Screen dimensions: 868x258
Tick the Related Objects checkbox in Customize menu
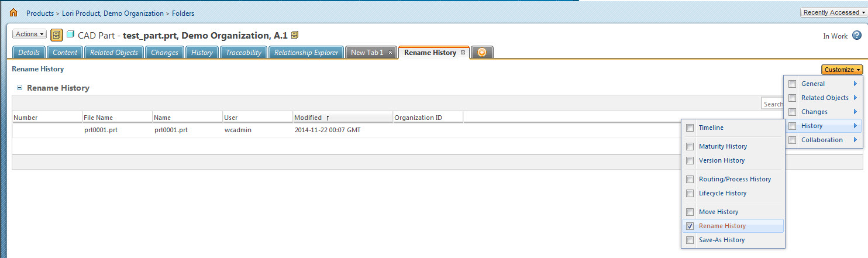792,98
